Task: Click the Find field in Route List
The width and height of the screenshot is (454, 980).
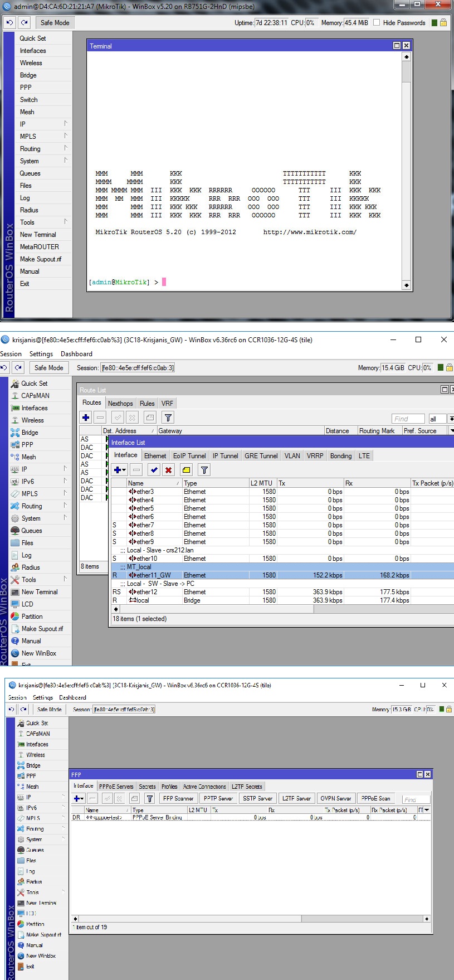Action: click(x=409, y=419)
